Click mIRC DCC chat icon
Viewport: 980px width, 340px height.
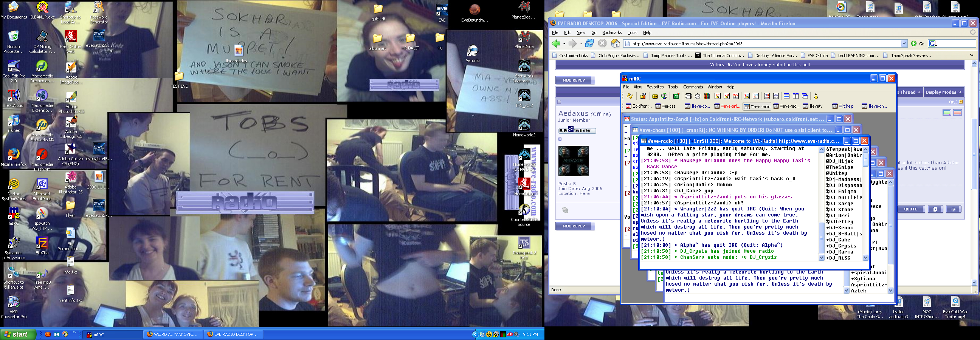[727, 96]
